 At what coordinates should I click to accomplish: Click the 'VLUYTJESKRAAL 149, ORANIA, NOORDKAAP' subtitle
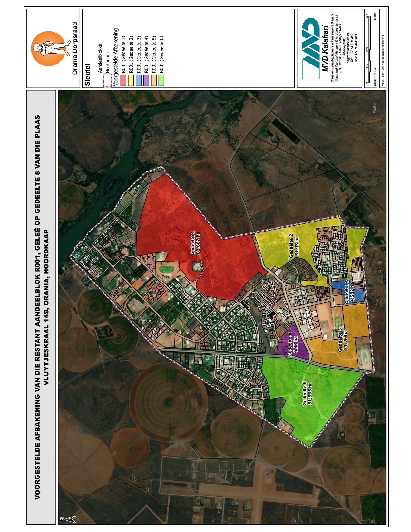(x=46, y=307)
